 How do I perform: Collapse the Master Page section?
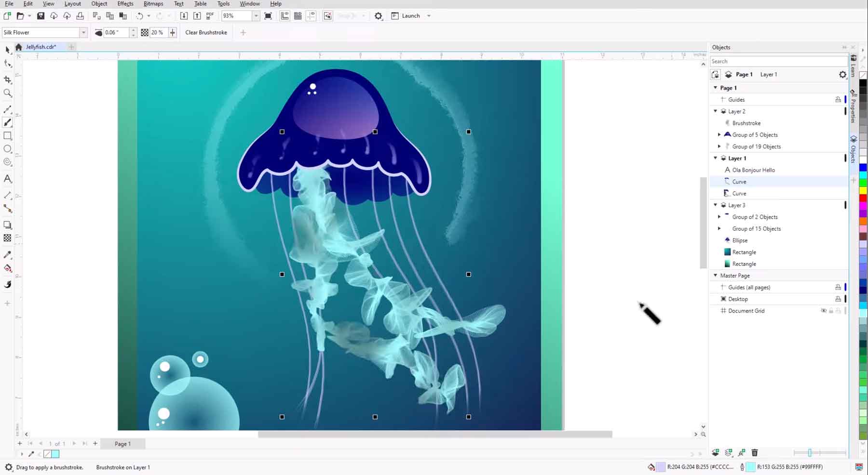tap(716, 275)
